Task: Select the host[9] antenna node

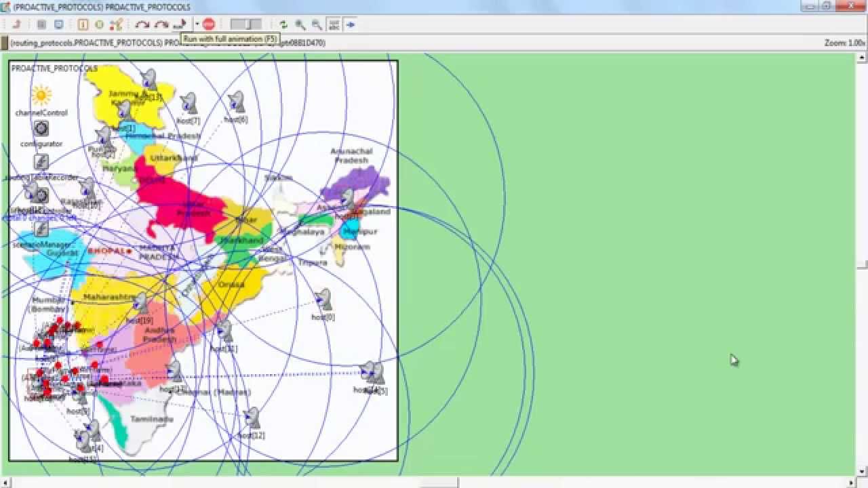Action: click(x=81, y=395)
